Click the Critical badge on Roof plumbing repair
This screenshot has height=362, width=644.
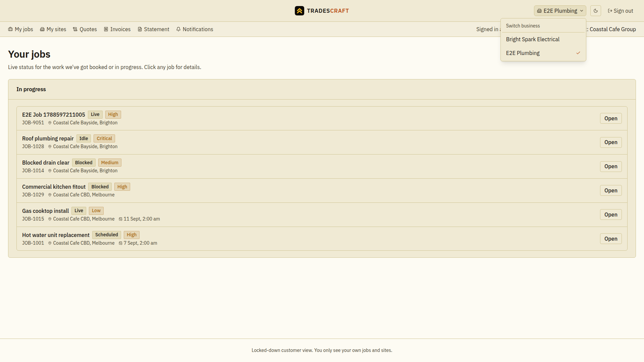coord(104,138)
